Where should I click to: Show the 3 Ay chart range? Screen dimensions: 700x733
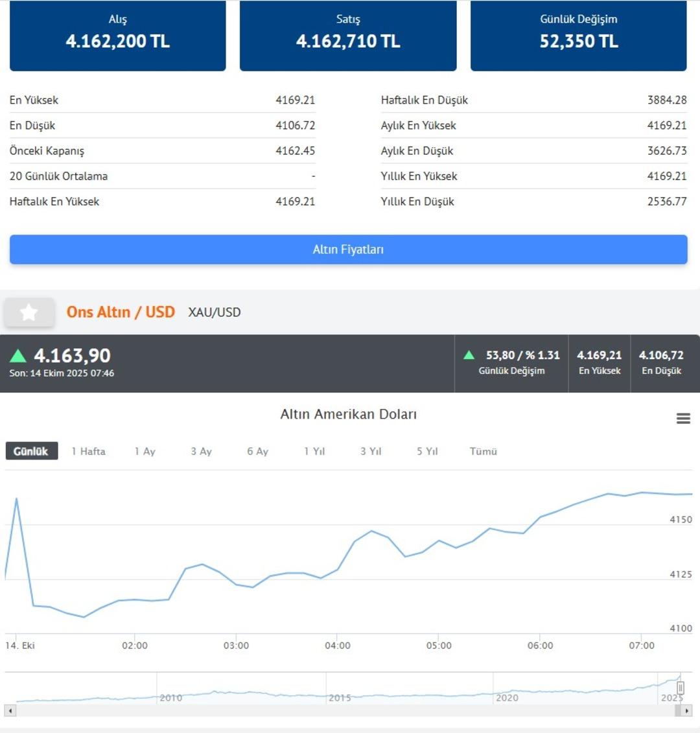pos(201,451)
